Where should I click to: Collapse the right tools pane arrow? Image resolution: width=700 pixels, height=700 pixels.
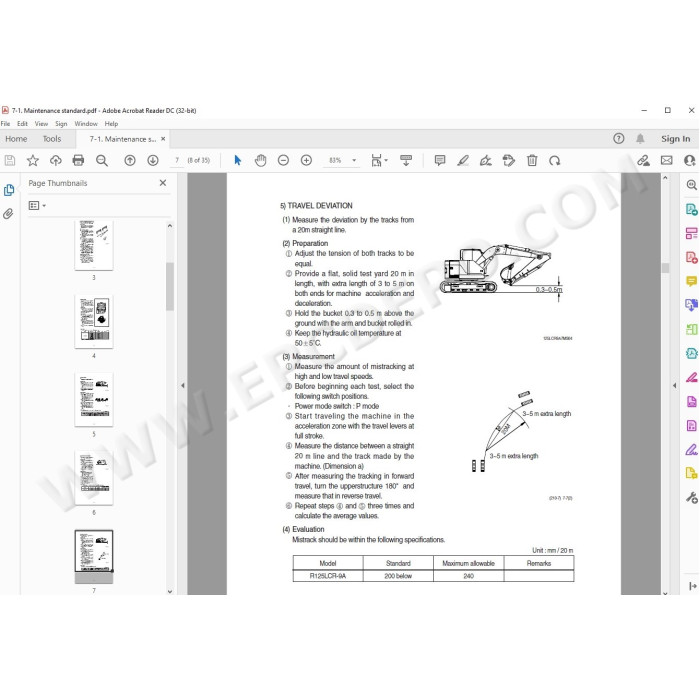[674, 385]
